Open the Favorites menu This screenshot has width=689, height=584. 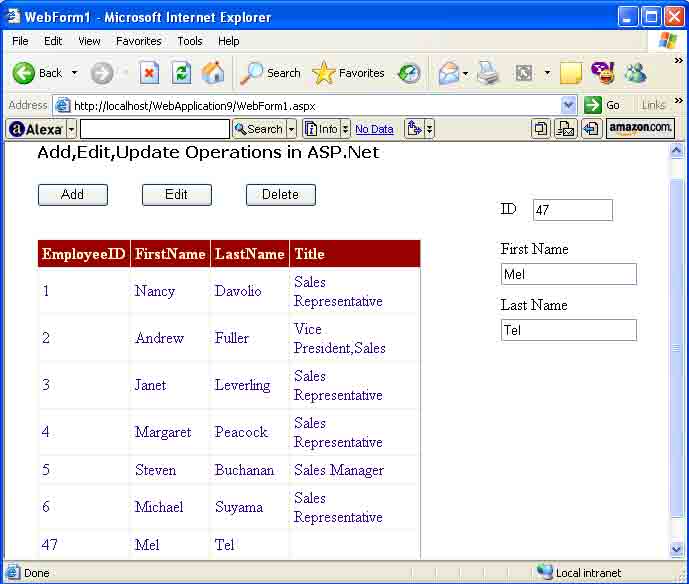click(x=139, y=41)
